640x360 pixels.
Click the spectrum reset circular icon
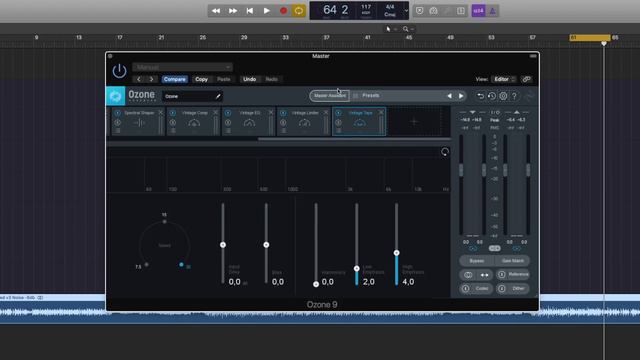tap(445, 152)
